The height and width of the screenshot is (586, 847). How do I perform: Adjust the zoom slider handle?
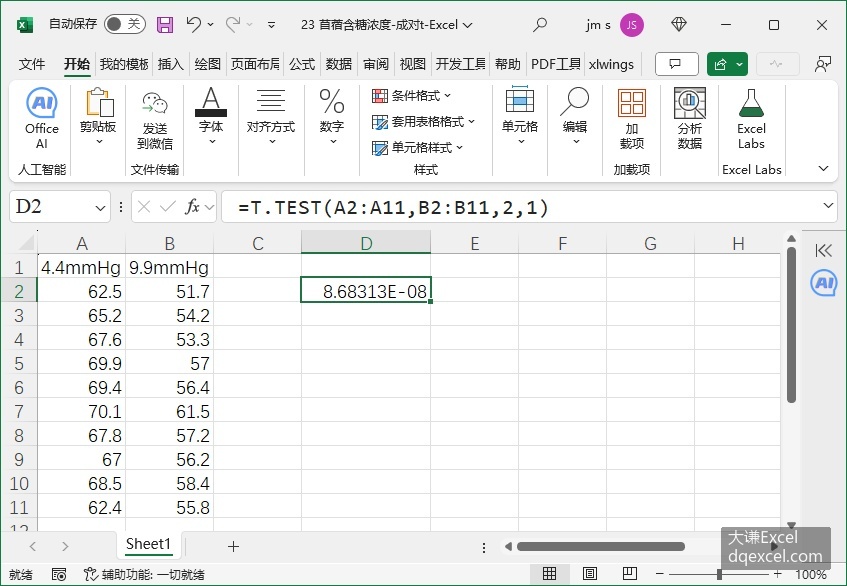tap(719, 574)
